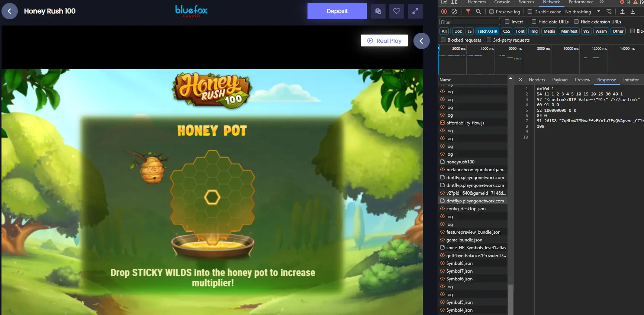This screenshot has width=644, height=315.
Task: Enable the Preserve log checkbox
Action: point(492,12)
